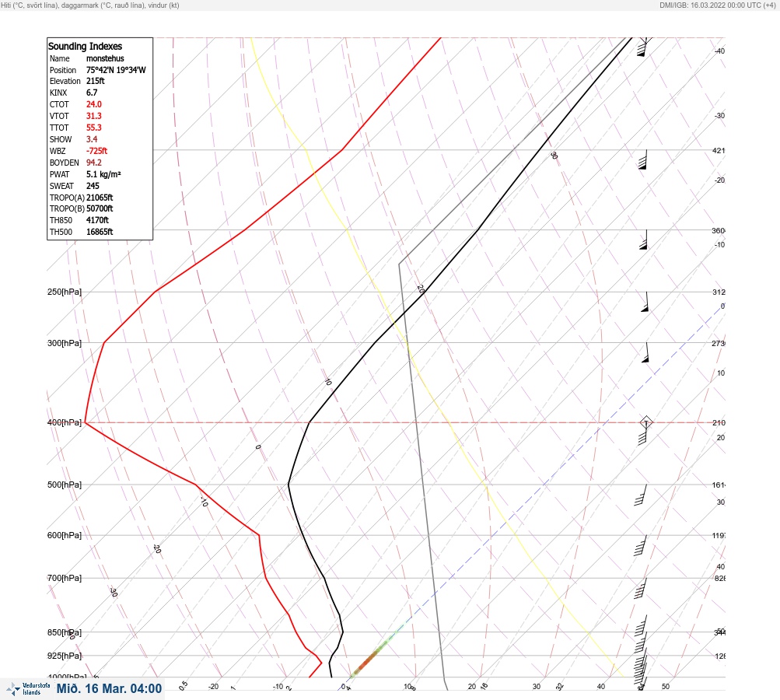The height and width of the screenshot is (700, 780).
Task: Click the date label 'Mið. 16 Mar. 04:00'
Action: pyautogui.click(x=109, y=688)
